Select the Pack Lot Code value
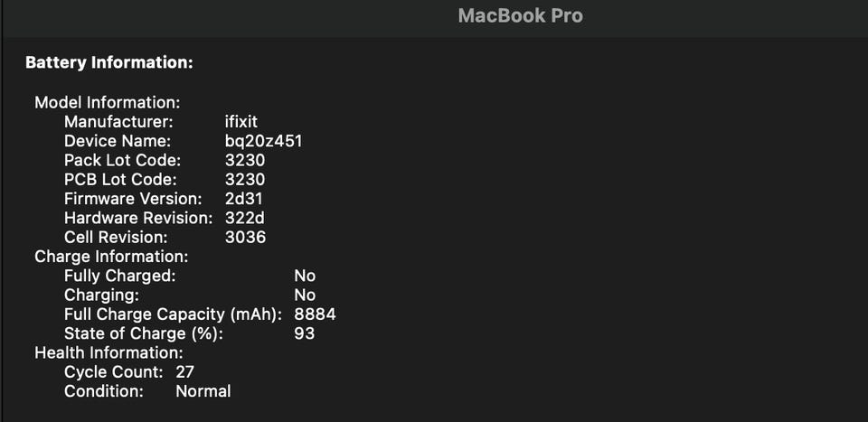 (x=245, y=160)
